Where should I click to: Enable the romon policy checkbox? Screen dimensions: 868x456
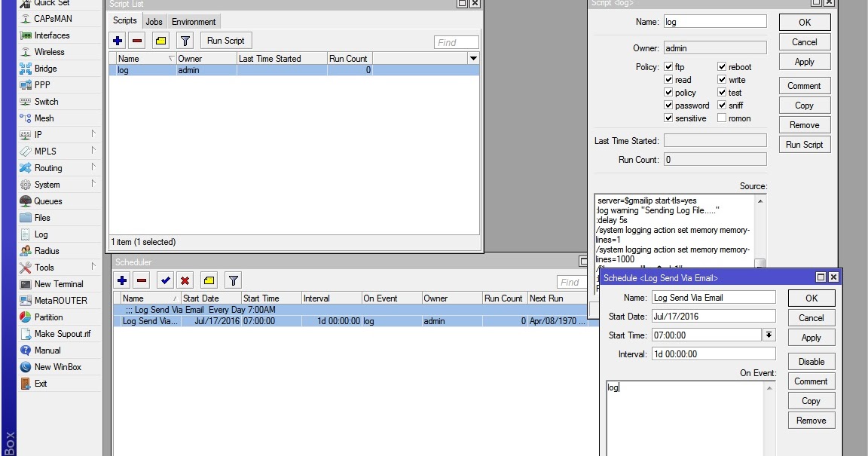click(720, 118)
